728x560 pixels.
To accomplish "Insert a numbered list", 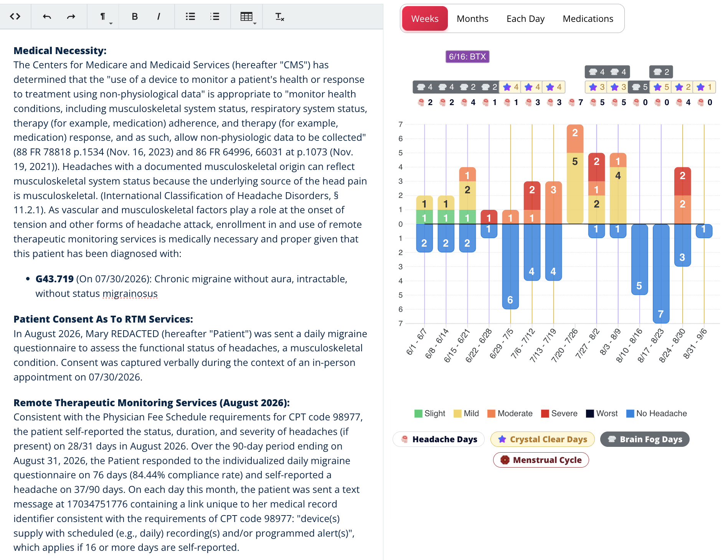I will [215, 16].
